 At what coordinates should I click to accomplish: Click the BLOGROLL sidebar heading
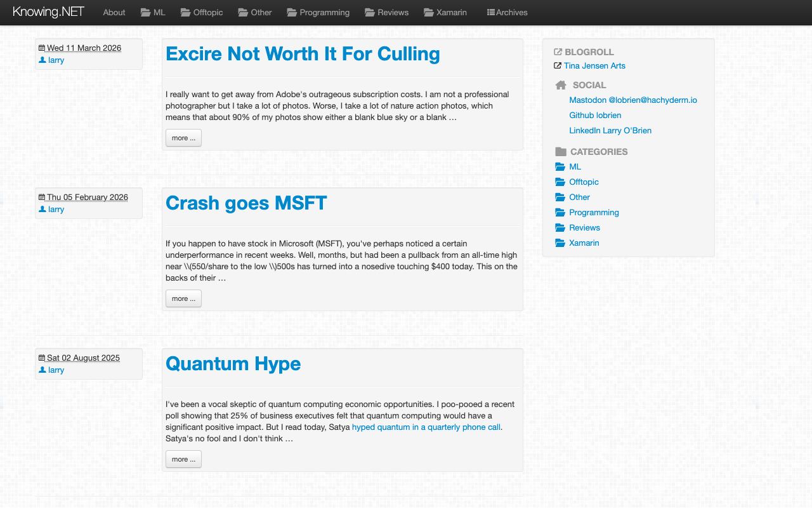(589, 52)
